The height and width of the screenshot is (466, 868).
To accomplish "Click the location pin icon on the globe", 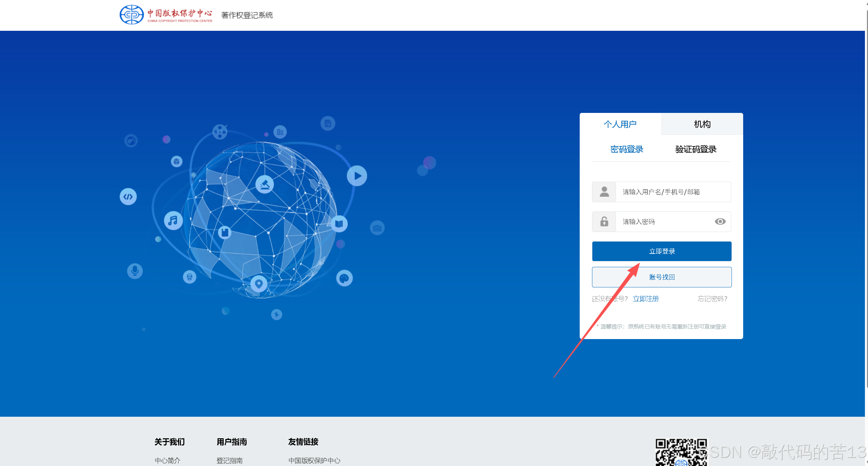I will coord(259,284).
